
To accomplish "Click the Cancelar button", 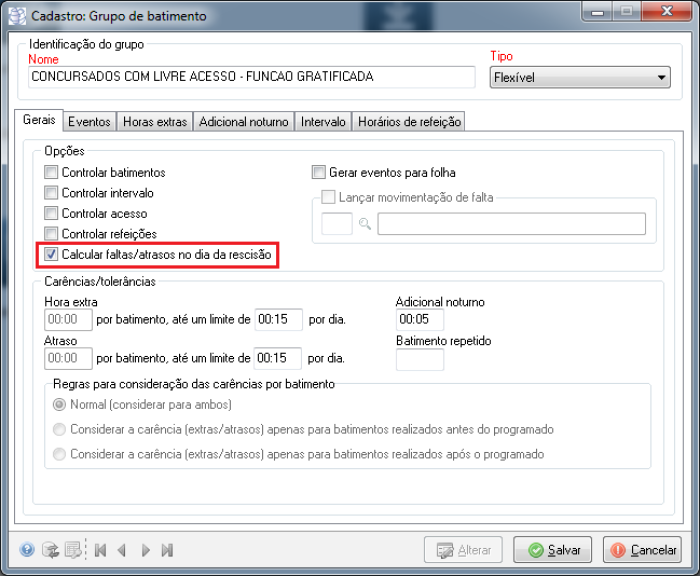I will 641,550.
